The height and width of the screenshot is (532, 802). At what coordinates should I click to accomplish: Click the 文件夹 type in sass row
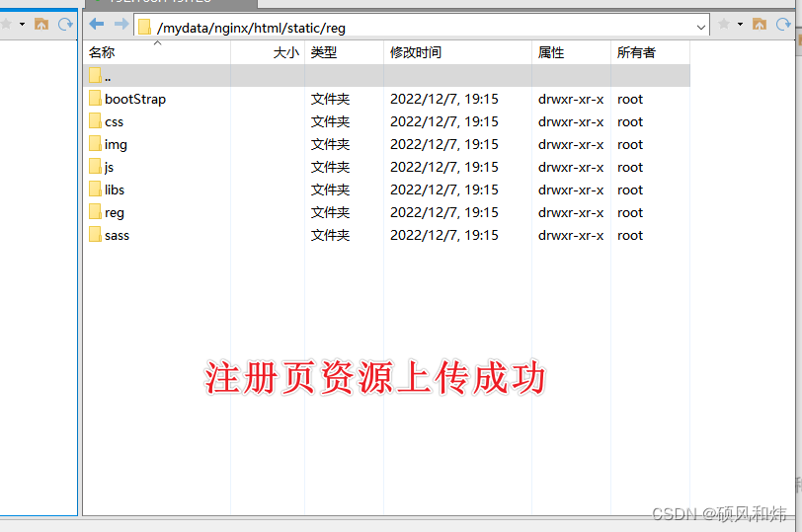point(331,236)
